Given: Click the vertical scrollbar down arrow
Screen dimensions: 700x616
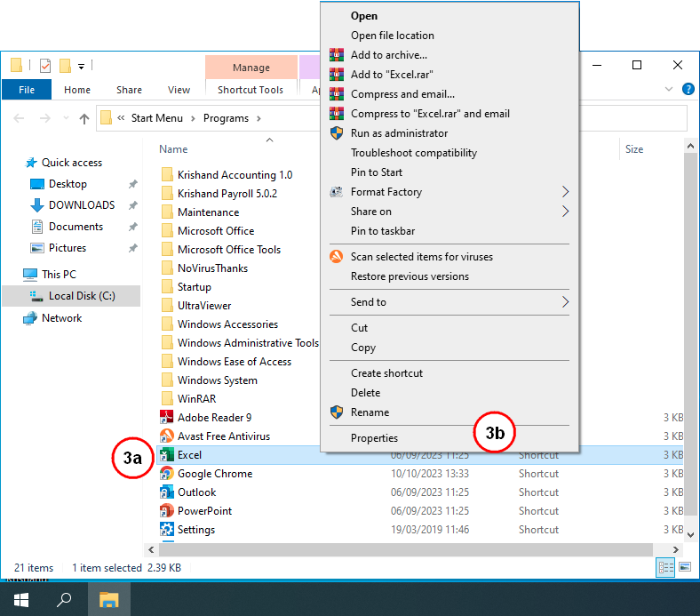Looking at the screenshot, I should click(x=690, y=534).
